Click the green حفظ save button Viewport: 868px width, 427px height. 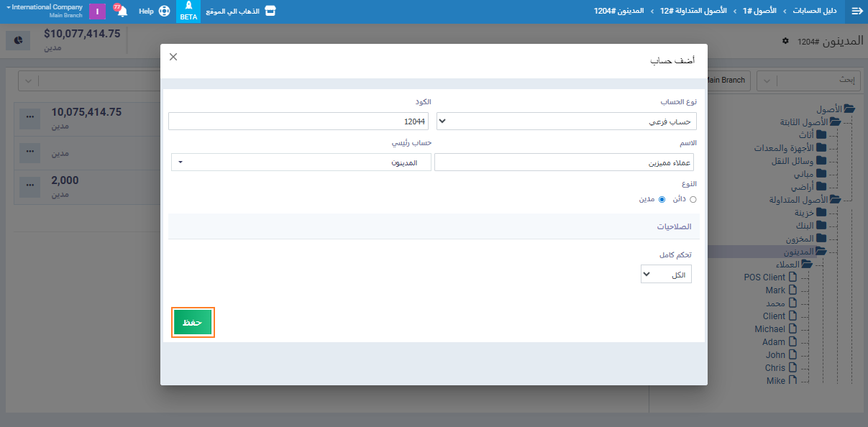(x=193, y=323)
